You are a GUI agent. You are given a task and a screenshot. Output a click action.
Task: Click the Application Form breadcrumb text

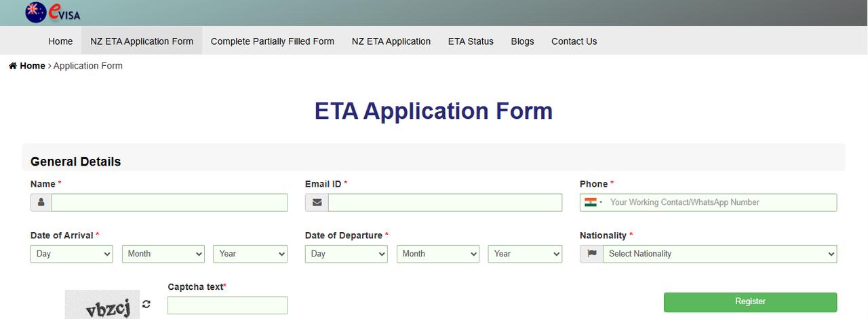[88, 66]
